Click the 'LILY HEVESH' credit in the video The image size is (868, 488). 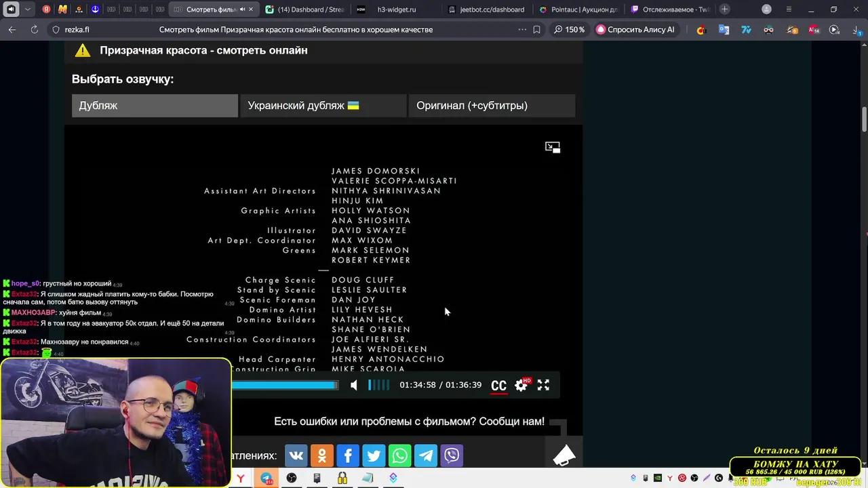tap(362, 310)
